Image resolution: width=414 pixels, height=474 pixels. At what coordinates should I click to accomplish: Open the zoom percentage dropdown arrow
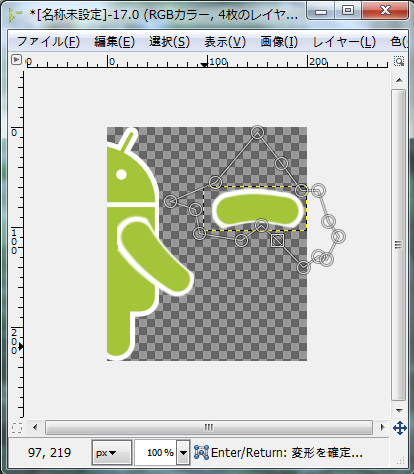pos(183,453)
